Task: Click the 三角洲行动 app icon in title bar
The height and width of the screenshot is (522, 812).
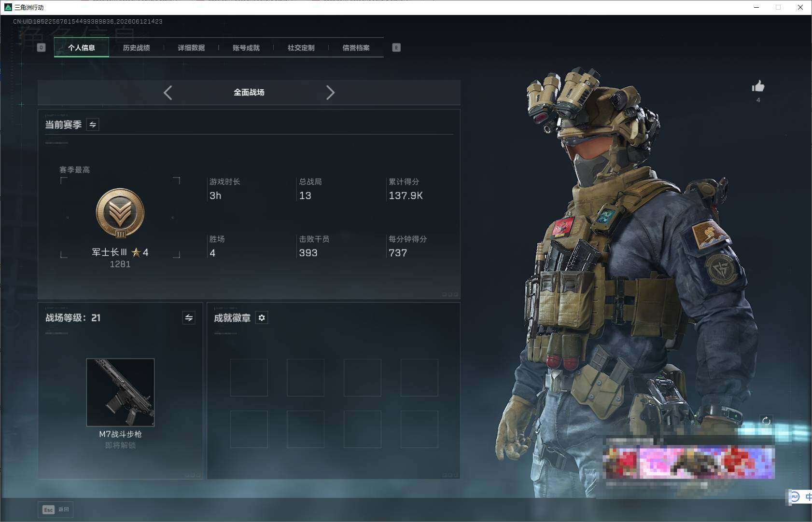Action: (x=8, y=7)
